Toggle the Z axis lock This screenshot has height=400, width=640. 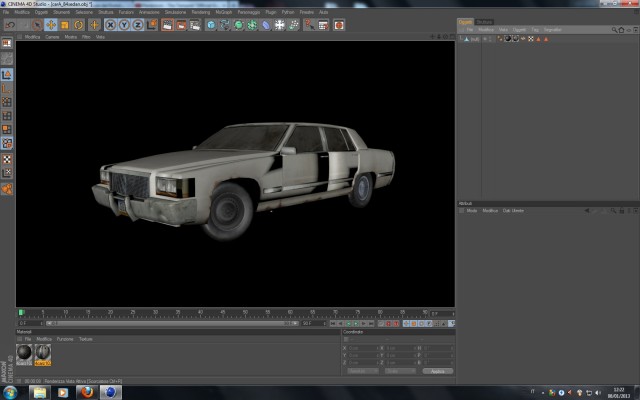(138, 25)
